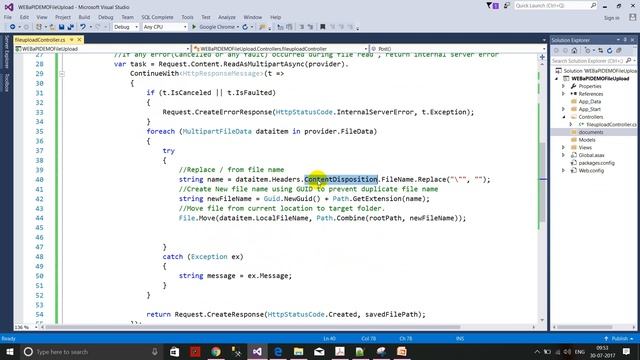Open the Windows Start menu
640x360 pixels.
pyautogui.click(x=9, y=351)
